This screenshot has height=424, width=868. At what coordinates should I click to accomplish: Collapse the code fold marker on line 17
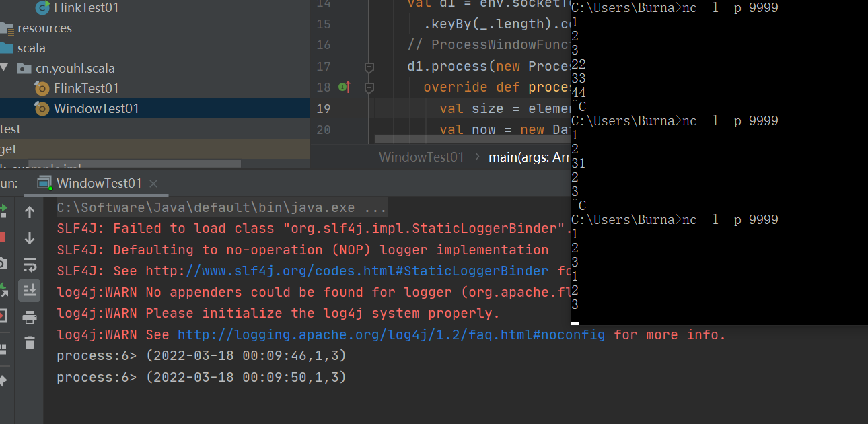coord(369,67)
